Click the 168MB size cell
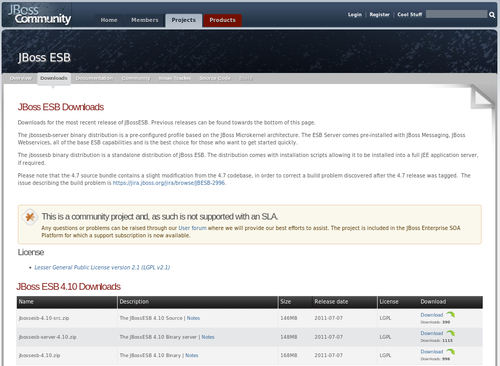 [x=289, y=355]
